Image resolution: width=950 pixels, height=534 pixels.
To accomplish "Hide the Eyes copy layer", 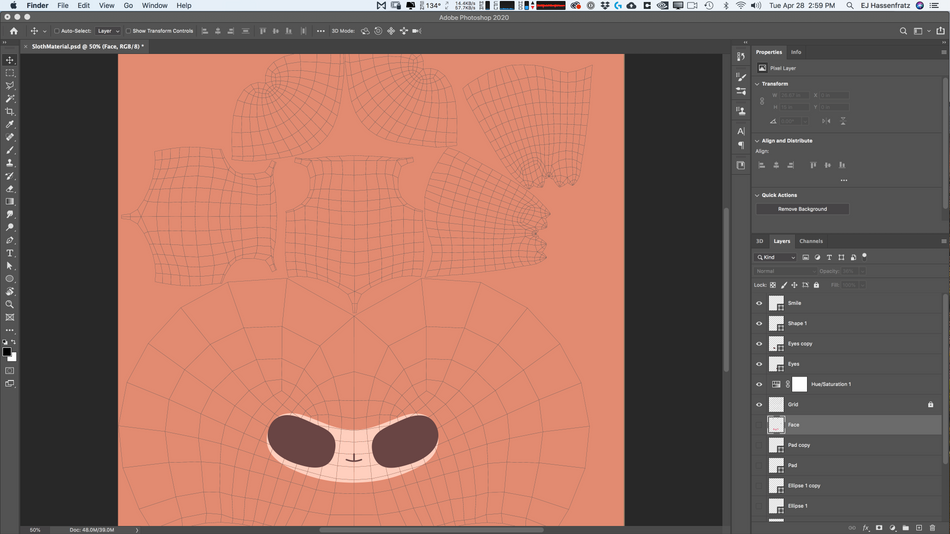I will (x=759, y=344).
